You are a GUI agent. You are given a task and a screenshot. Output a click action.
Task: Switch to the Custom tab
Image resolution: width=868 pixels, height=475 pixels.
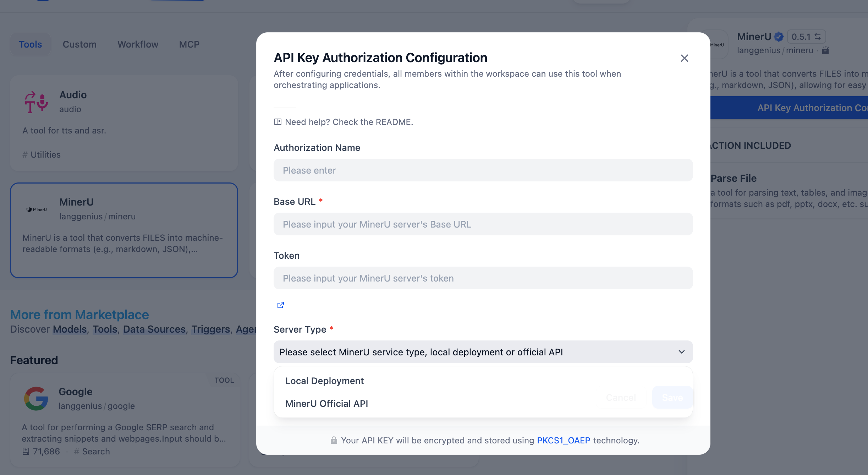point(79,44)
